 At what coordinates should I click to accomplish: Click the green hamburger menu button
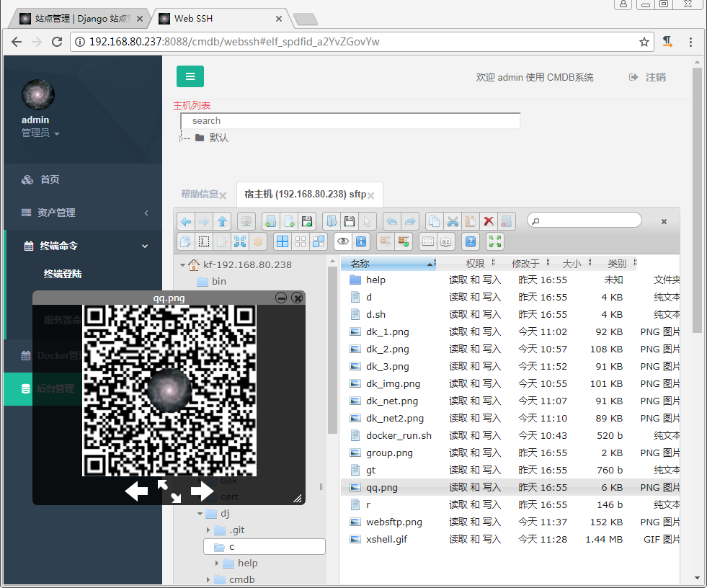190,76
